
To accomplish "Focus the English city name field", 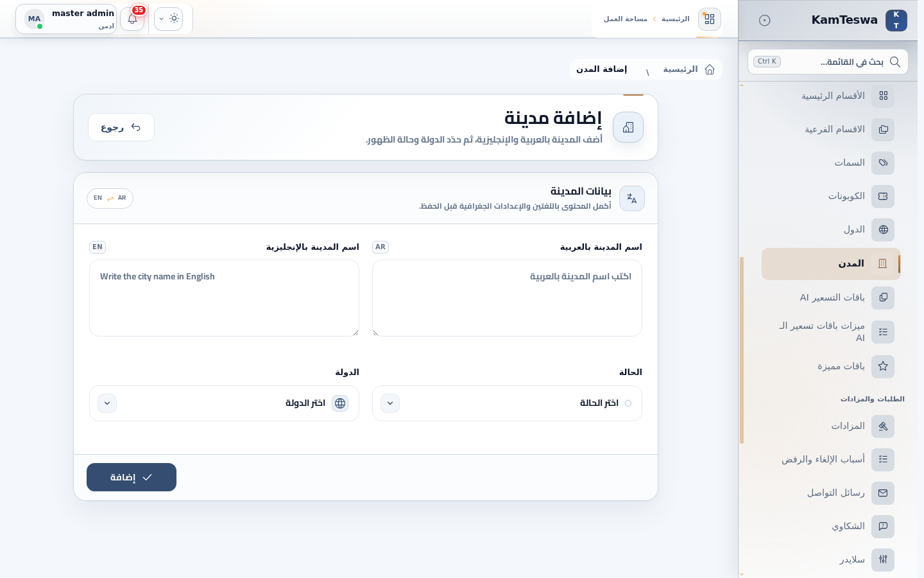I will coord(224,298).
